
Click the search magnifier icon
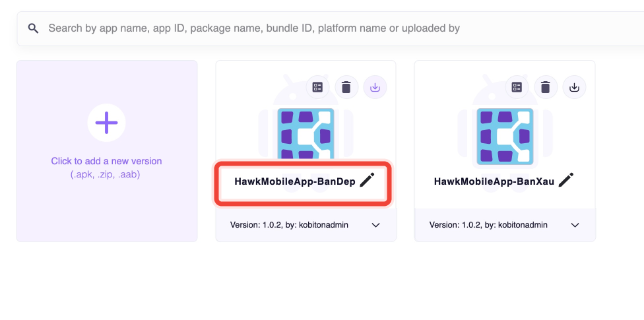pyautogui.click(x=33, y=28)
